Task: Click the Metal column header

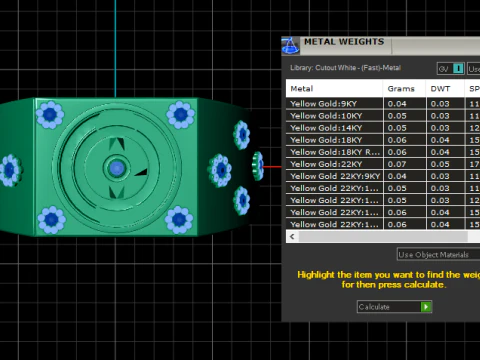Action: 334,89
